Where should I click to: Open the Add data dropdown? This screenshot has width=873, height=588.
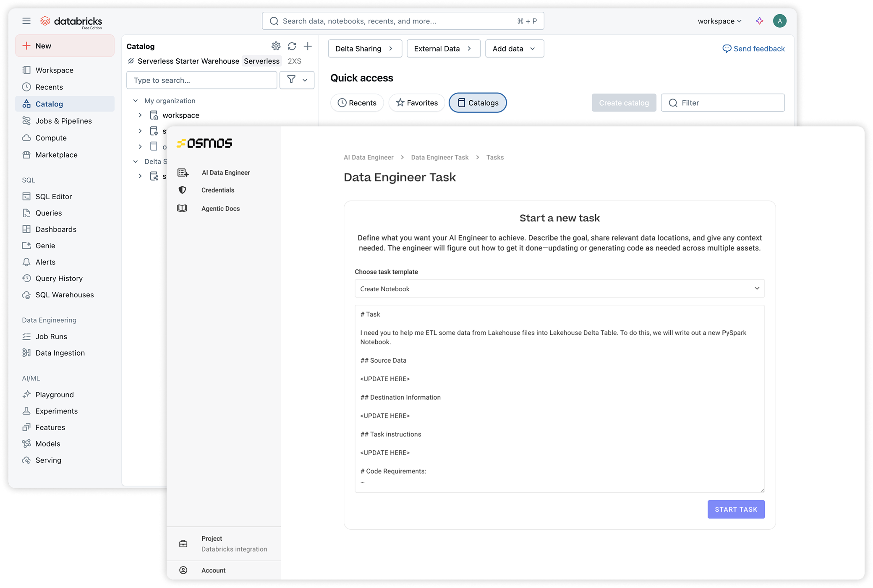click(x=515, y=49)
